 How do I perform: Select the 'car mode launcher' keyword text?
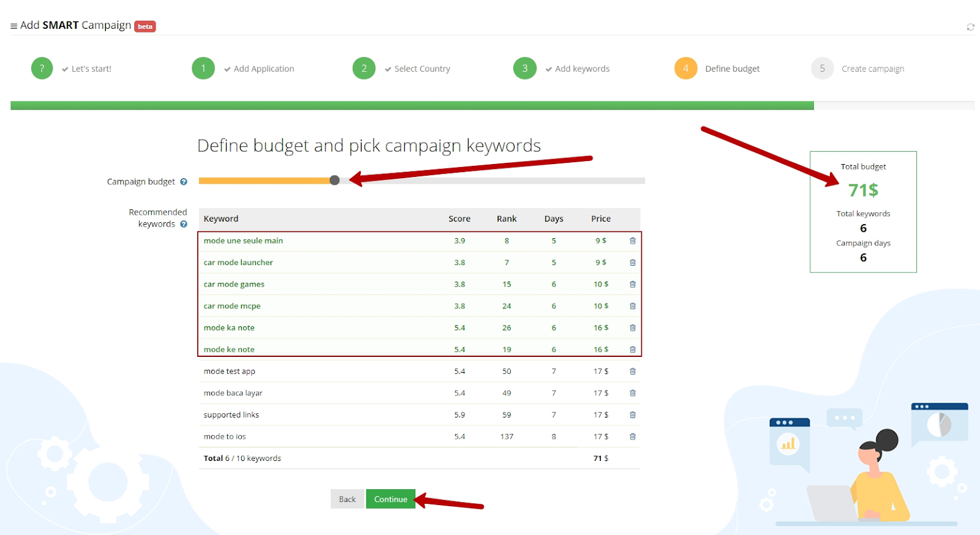coord(238,263)
